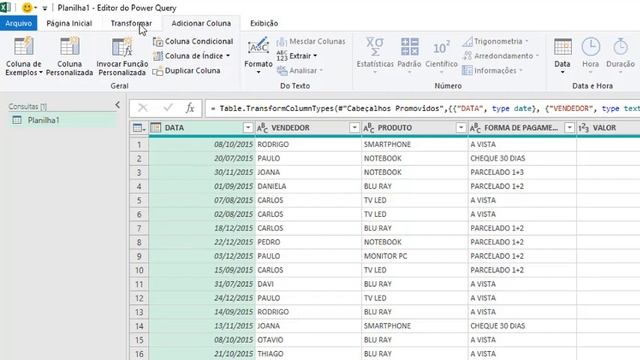Viewport: 640px width, 360px height.
Task: Open the Arquivo tab
Action: 18,23
